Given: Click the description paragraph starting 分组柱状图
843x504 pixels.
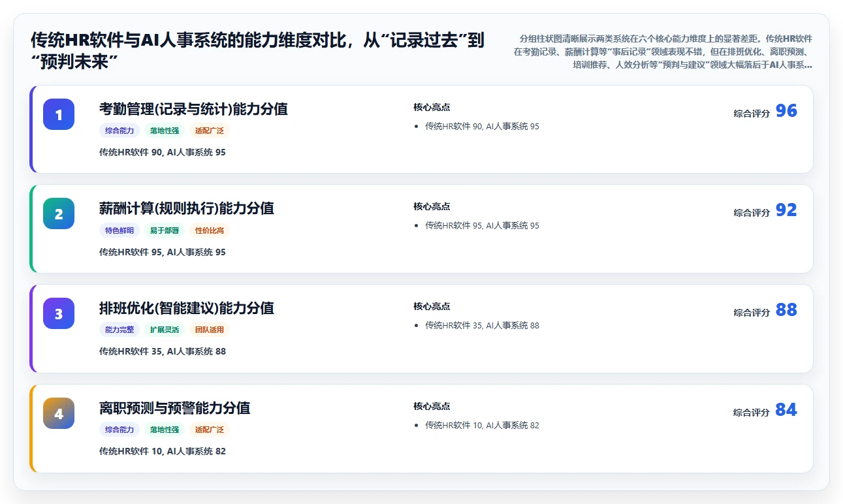Looking at the screenshot, I should coord(662,52).
